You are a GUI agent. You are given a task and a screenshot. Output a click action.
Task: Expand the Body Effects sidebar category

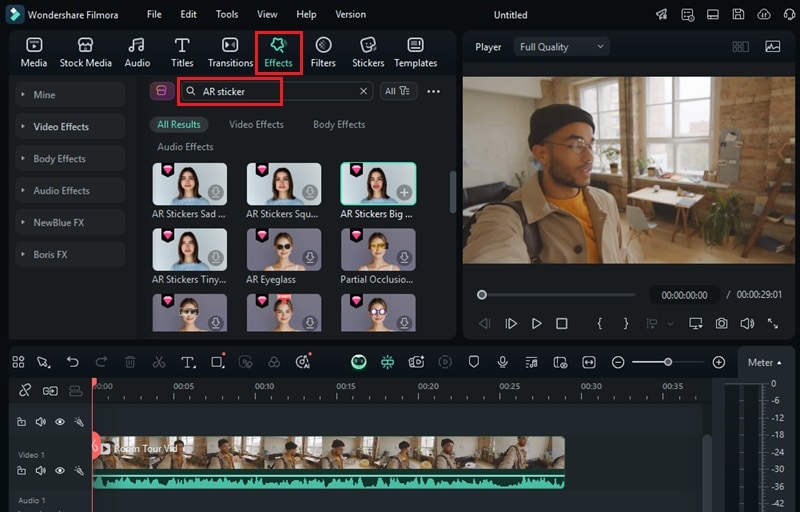point(70,159)
